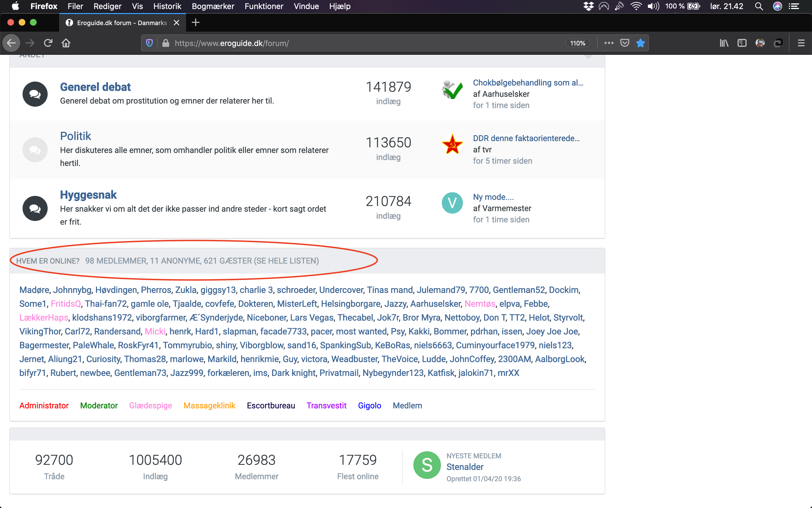Open the Filer menu
The height and width of the screenshot is (508, 812).
[75, 6]
